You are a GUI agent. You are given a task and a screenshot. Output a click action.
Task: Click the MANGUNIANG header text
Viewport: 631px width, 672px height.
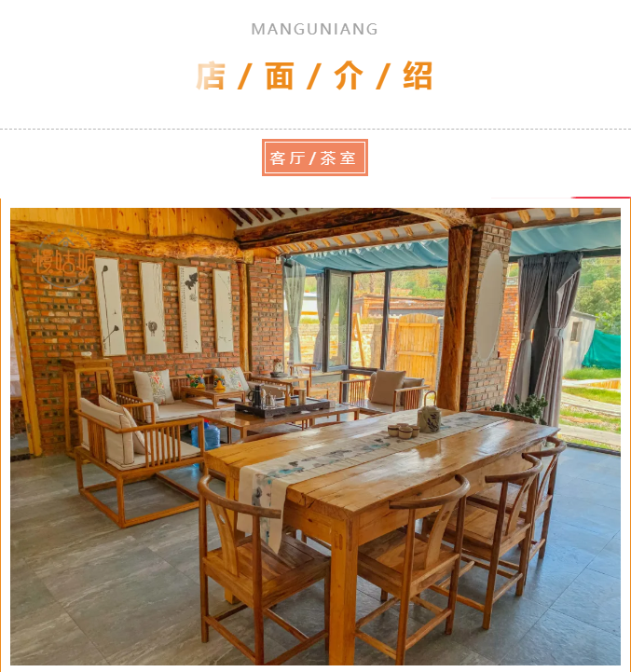pos(315,29)
